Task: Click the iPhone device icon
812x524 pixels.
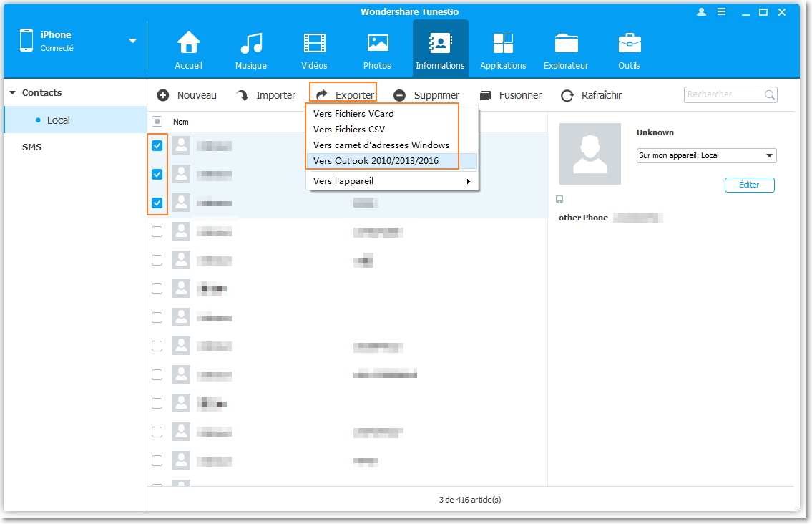Action: [x=26, y=40]
